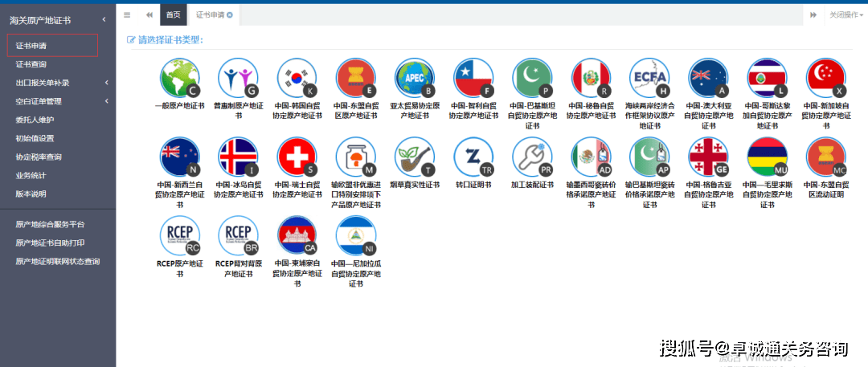Open 加工装配证书 wrench icon
The height and width of the screenshot is (367, 868).
[x=532, y=157]
